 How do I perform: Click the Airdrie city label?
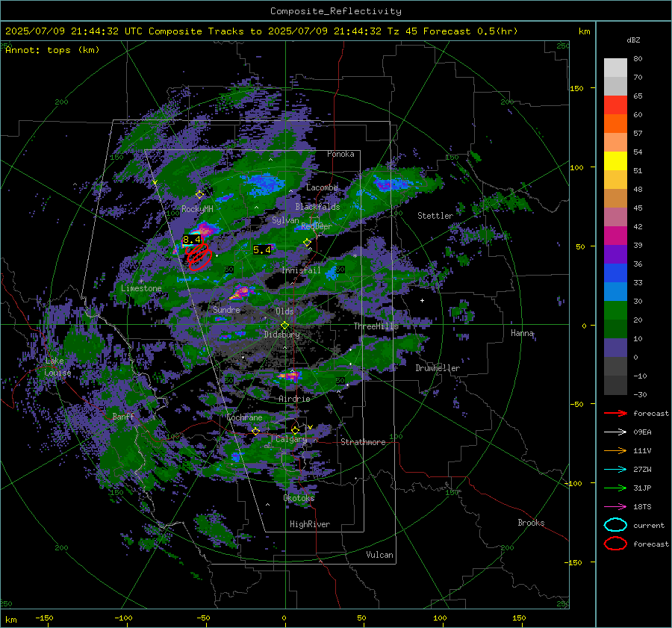294,399
